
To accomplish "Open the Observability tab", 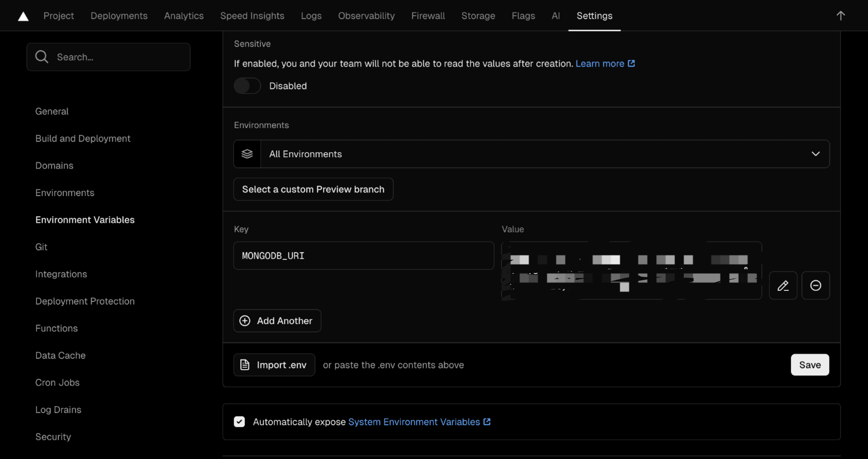I will pyautogui.click(x=367, y=16).
